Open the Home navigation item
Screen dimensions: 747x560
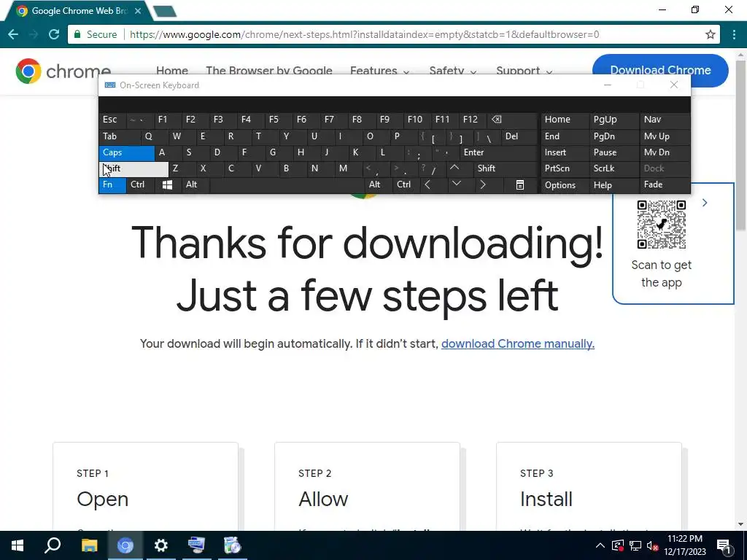(172, 71)
